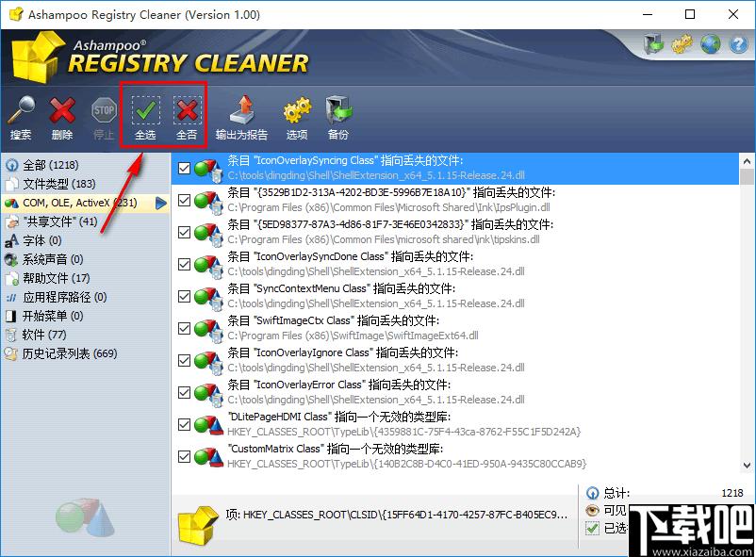
Task: Select 帮助文件 help files category
Action: click(55, 278)
